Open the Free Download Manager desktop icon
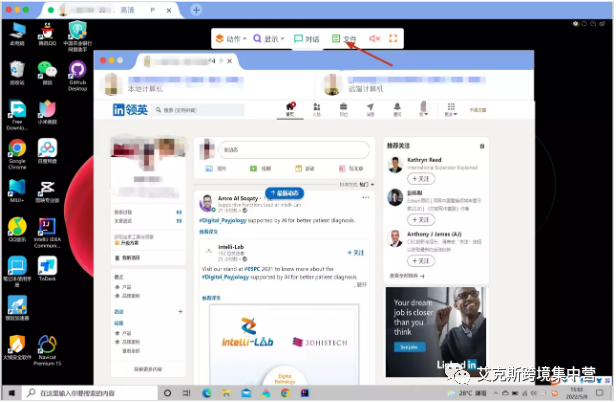The image size is (616, 402). pos(17,115)
